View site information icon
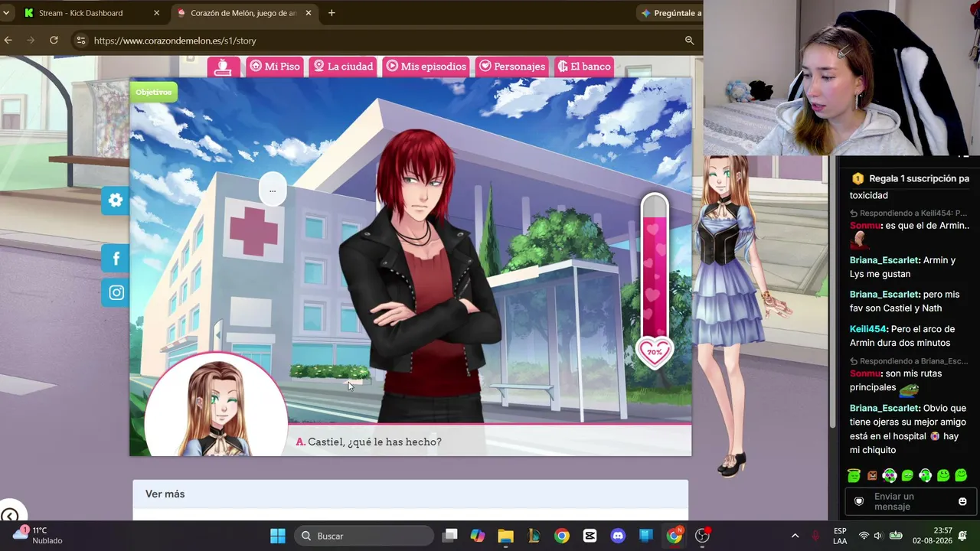 (x=81, y=41)
